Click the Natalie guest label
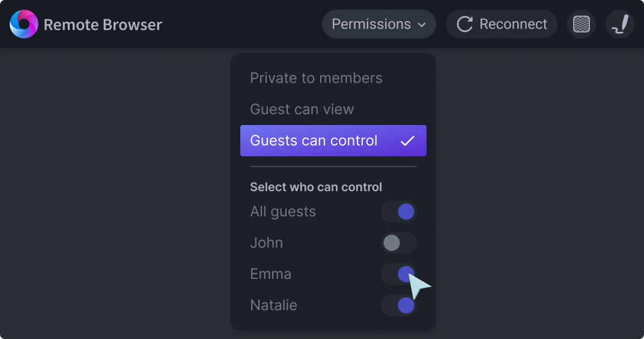Image resolution: width=644 pixels, height=339 pixels. click(273, 305)
